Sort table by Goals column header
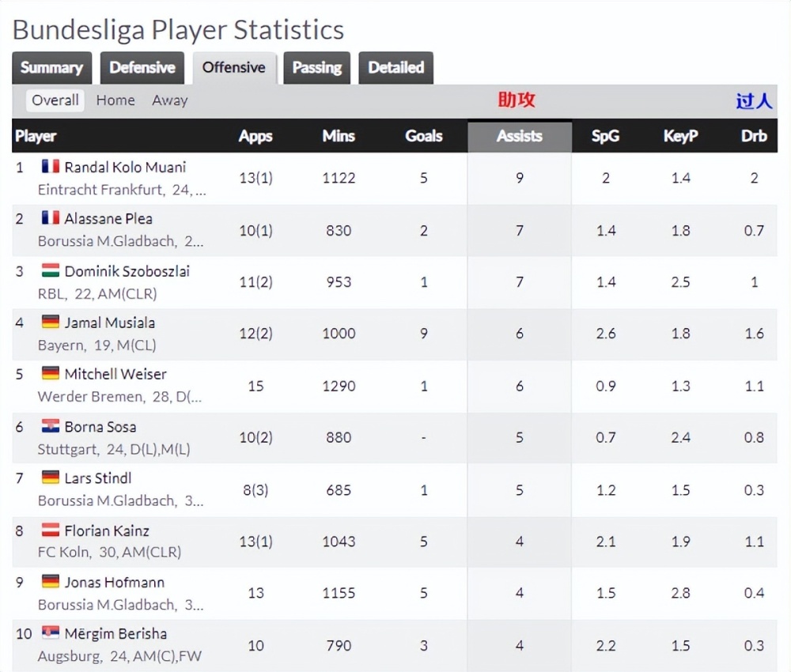Image resolution: width=791 pixels, height=672 pixels. pyautogui.click(x=424, y=136)
